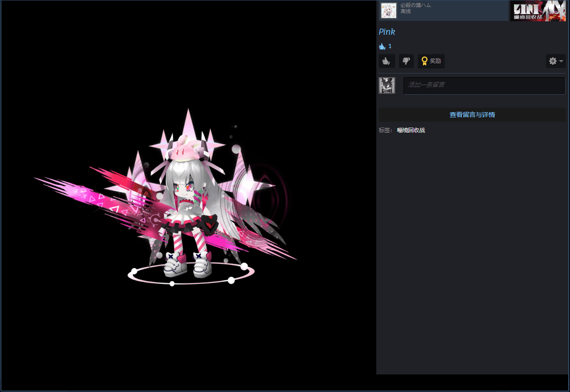Select the 嘣境回收战 tag link
Viewport: 570px width, 392px height.
click(x=411, y=130)
